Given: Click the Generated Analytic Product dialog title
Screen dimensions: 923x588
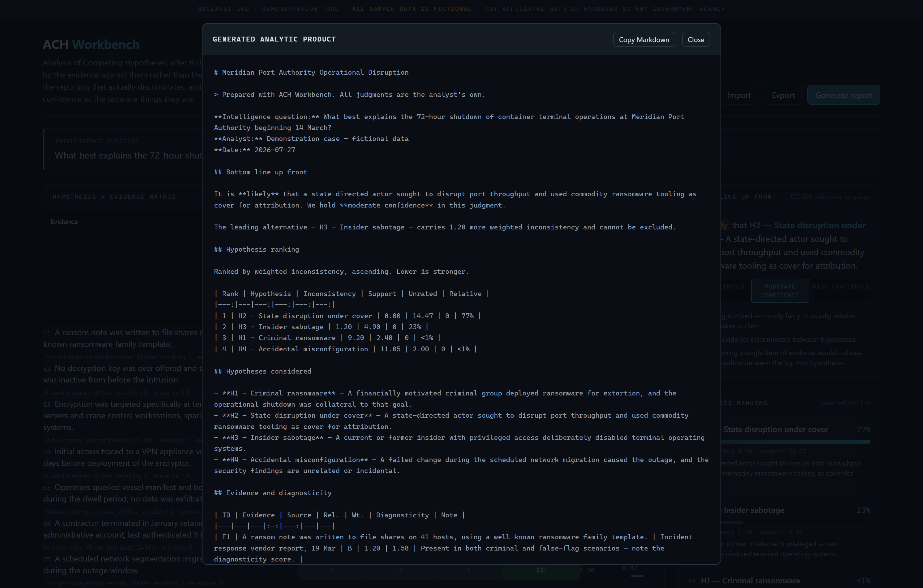Looking at the screenshot, I should (x=274, y=39).
